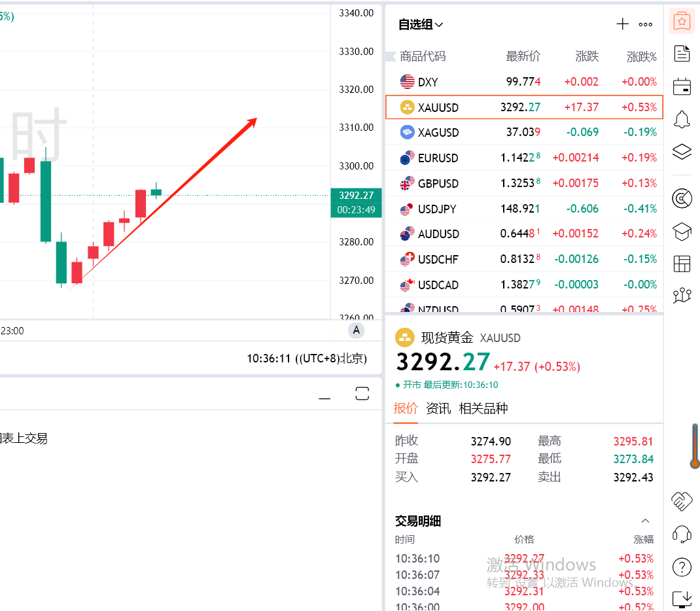
Task: Switch to the 相关品种 tab
Action: coord(483,408)
